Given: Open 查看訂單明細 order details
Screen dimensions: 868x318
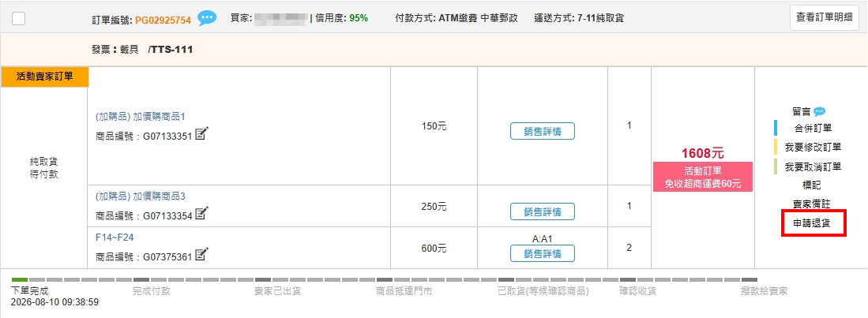Looking at the screenshot, I should 825,17.
